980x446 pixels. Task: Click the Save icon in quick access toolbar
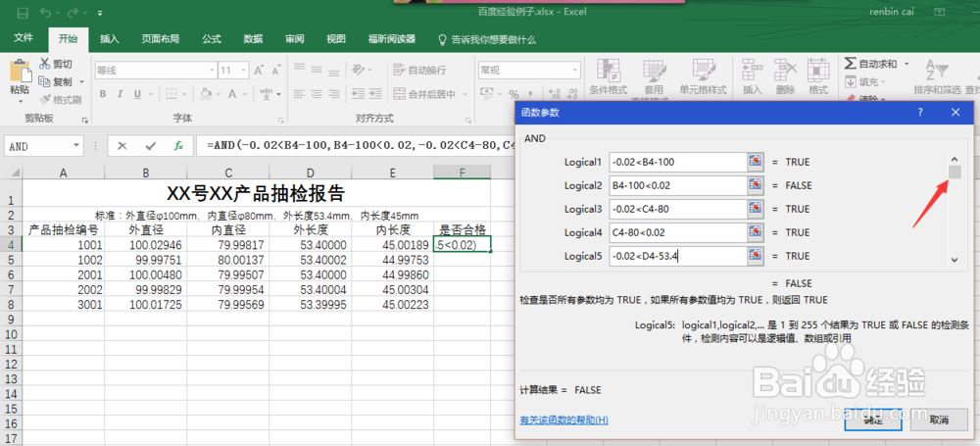coord(23,13)
